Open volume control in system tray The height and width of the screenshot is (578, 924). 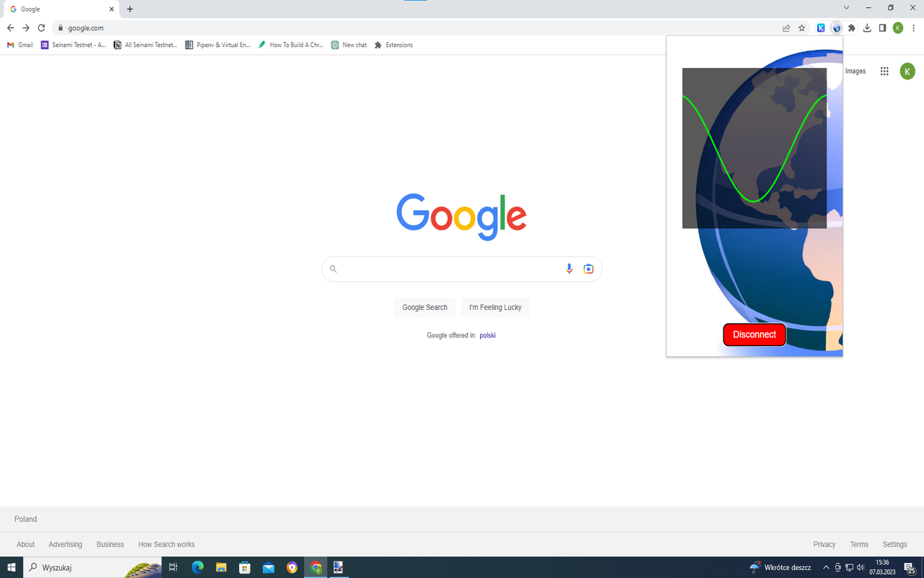[x=860, y=567]
